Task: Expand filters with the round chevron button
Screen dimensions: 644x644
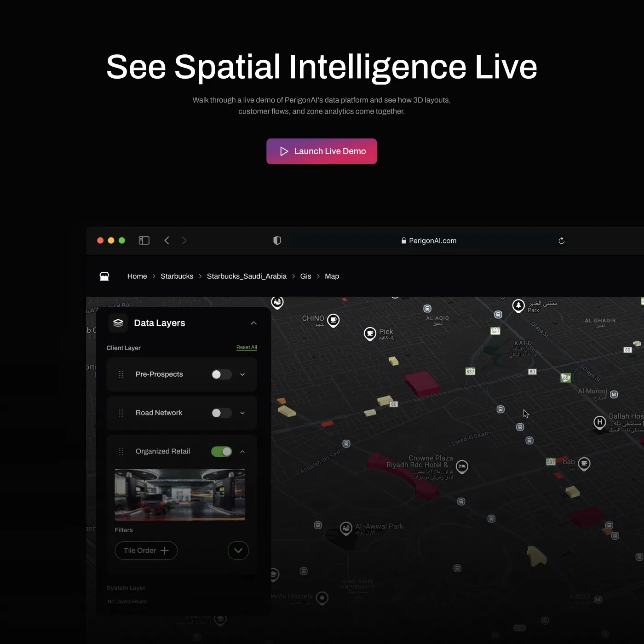Action: [x=238, y=551]
